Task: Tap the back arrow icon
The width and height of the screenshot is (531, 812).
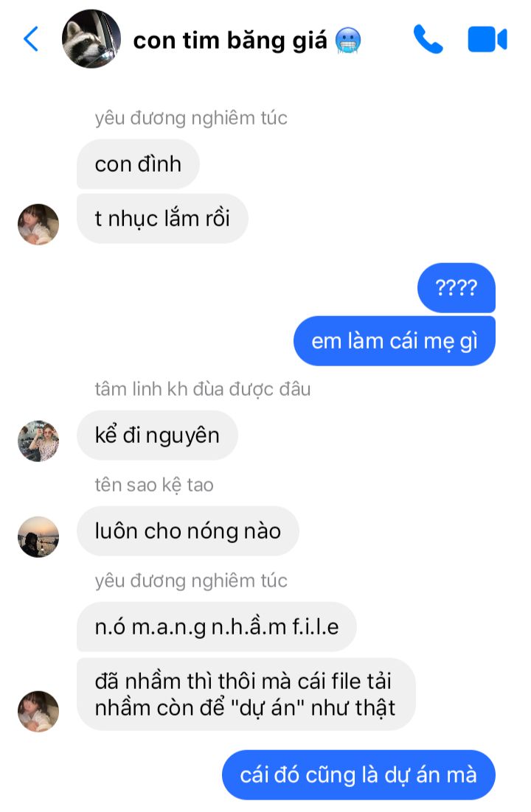Action: (31, 39)
